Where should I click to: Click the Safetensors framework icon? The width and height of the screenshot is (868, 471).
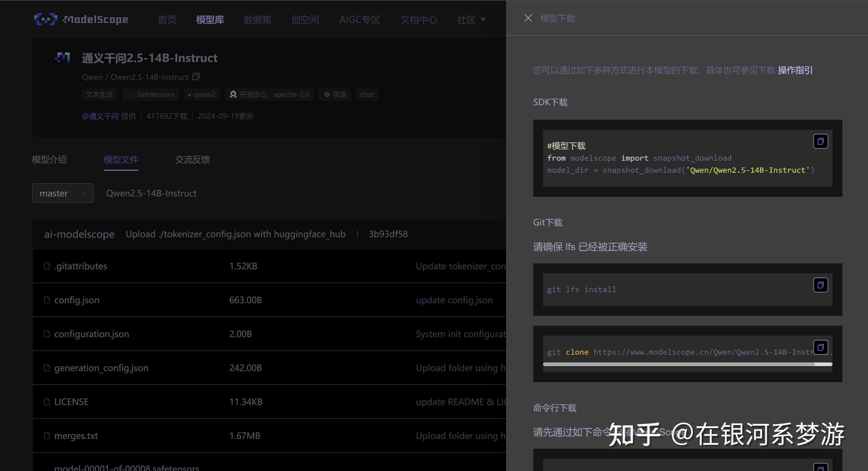click(x=131, y=94)
